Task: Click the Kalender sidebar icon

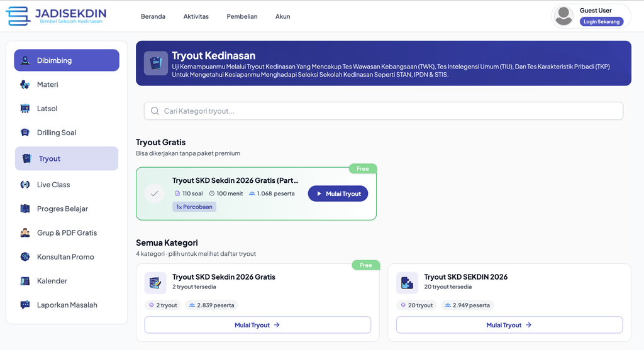Action: (25, 281)
